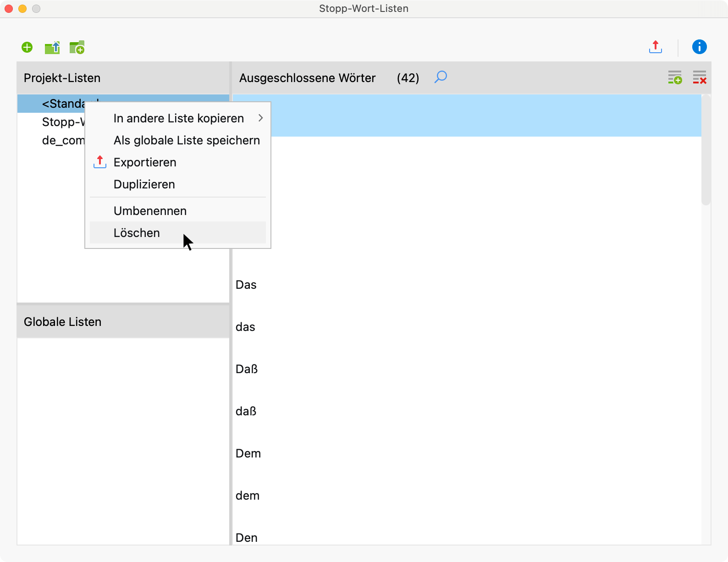Expand the In andere Liste kopieren submenu arrow

(260, 118)
